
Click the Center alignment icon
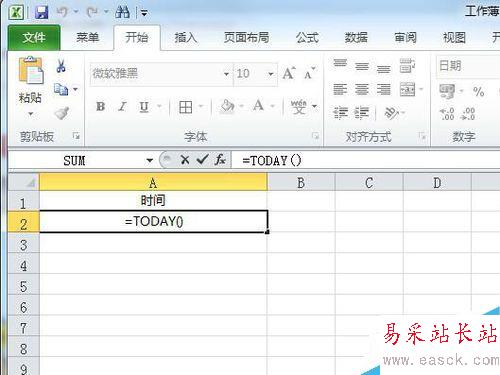tap(362, 89)
